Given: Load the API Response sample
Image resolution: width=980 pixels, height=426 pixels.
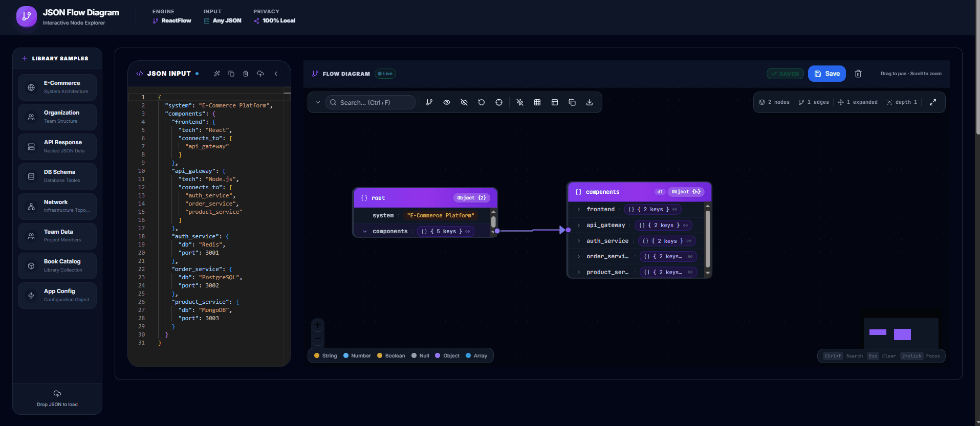Looking at the screenshot, I should 57,146.
